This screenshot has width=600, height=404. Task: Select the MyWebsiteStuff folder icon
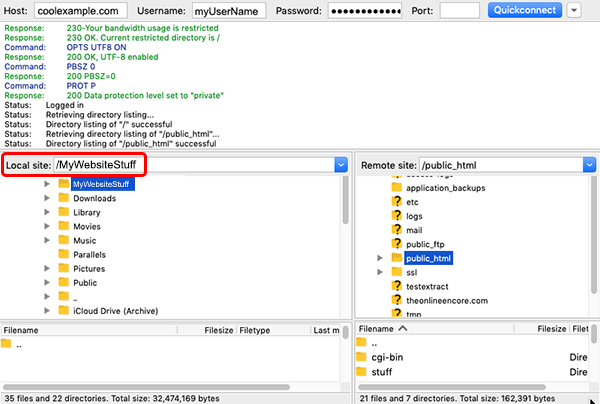64,184
